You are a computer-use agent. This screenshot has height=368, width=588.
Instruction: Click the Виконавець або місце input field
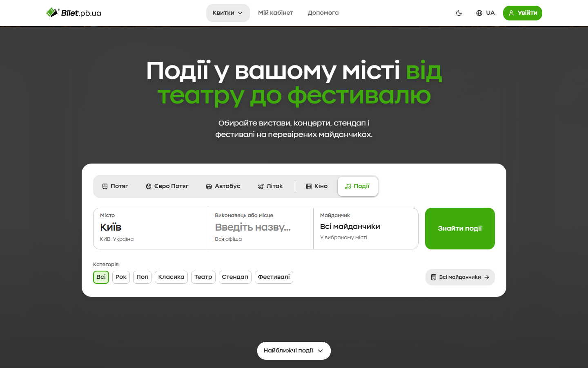point(261,229)
